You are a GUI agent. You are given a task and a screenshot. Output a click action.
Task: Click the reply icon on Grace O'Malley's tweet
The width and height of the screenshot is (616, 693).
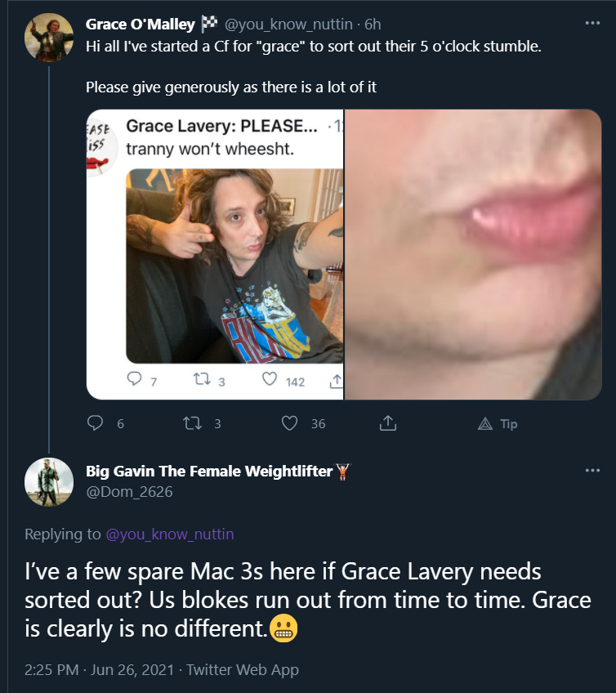pos(96,423)
